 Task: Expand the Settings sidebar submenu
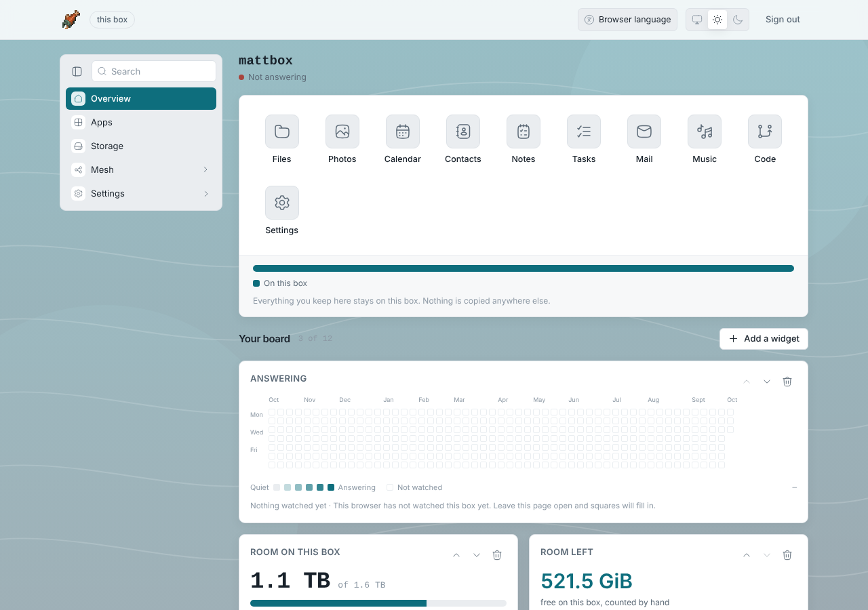point(141,193)
